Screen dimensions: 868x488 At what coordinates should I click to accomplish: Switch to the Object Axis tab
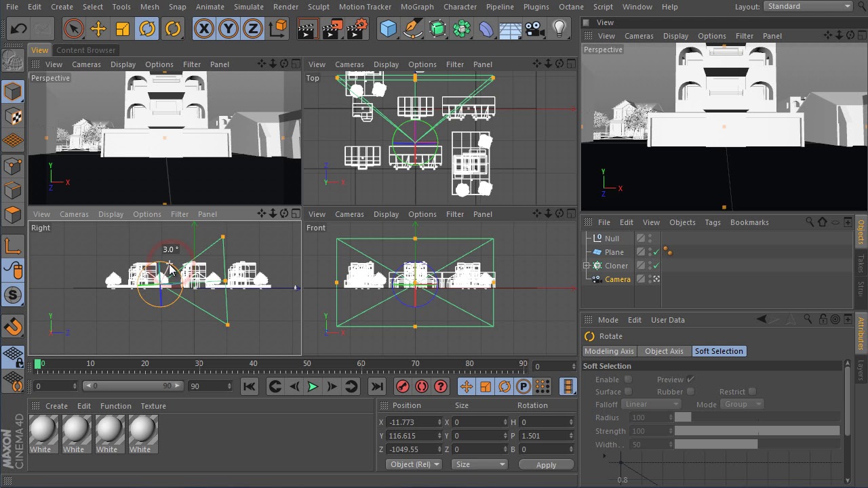tap(664, 351)
